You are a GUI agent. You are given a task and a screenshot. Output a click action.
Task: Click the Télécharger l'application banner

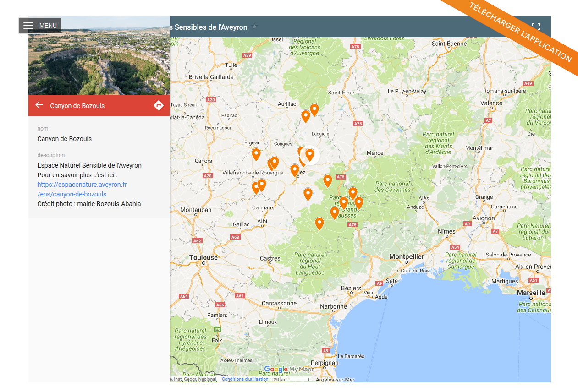coord(520,32)
